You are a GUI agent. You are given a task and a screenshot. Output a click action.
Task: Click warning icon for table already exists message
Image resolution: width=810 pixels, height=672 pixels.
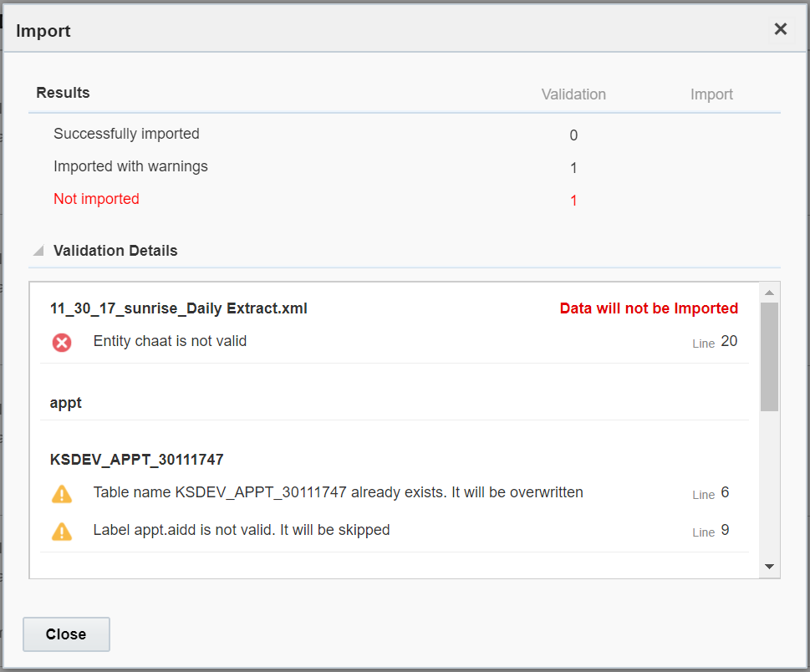click(x=62, y=494)
